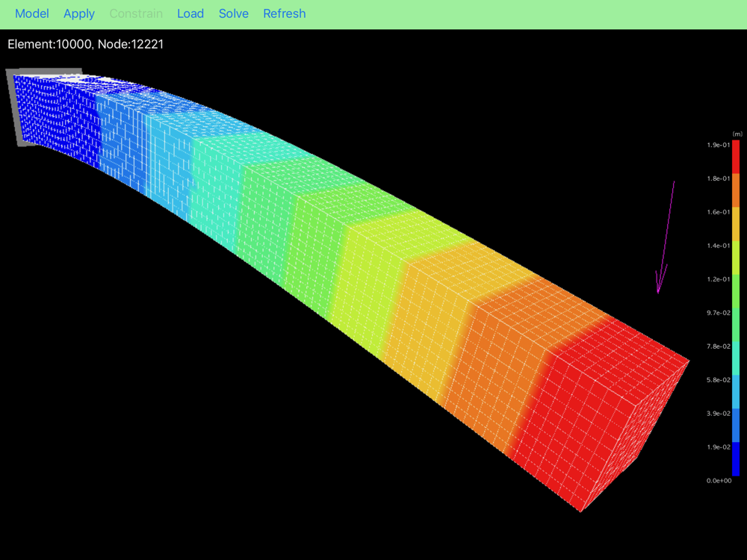This screenshot has width=747, height=560.
Task: Click the greyed-out Constrain menu item
Action: [x=136, y=13]
